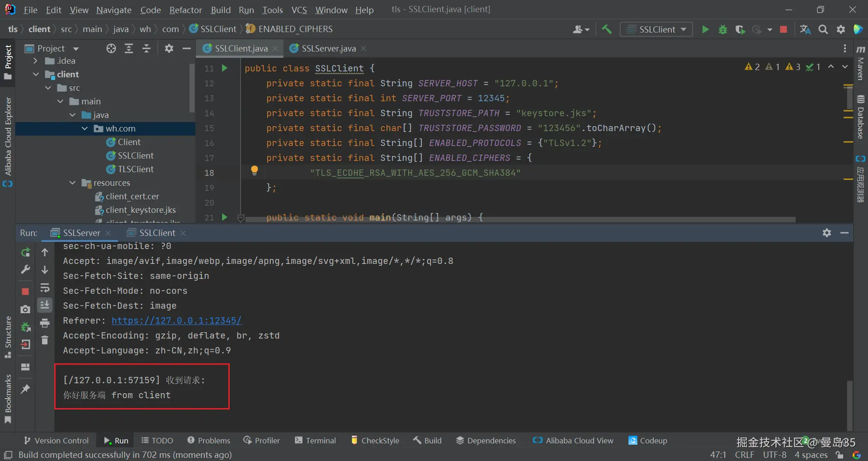Open the TODO tool window

click(x=157, y=441)
